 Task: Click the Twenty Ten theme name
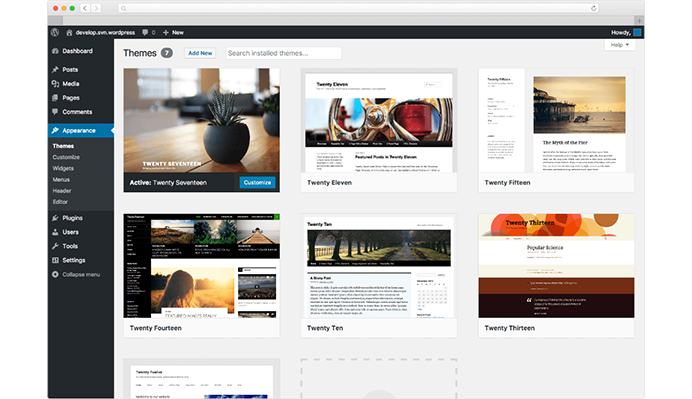[x=325, y=328]
